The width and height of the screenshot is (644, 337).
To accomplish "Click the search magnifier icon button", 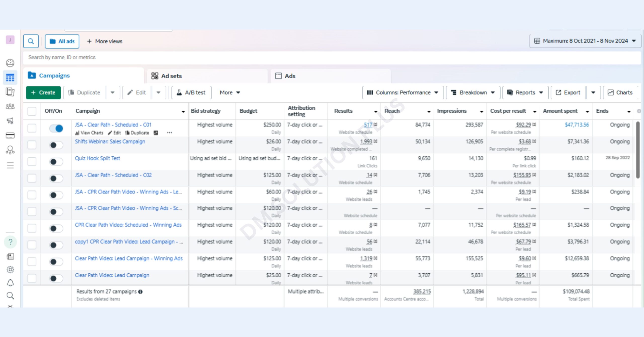I will (31, 41).
